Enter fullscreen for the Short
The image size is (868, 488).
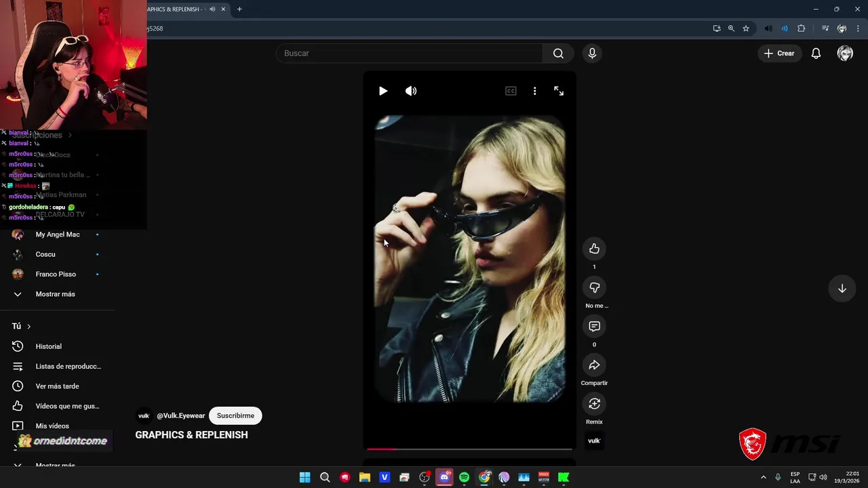(559, 91)
